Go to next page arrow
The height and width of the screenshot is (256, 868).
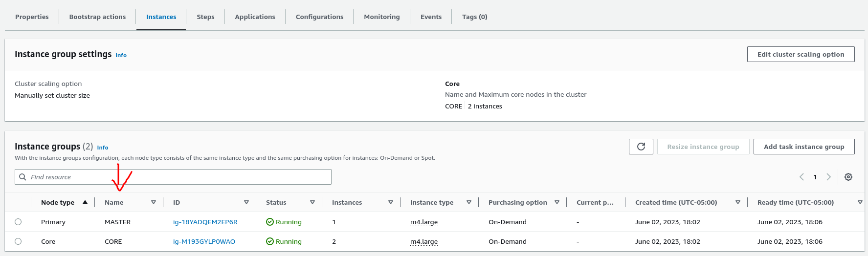click(x=828, y=177)
